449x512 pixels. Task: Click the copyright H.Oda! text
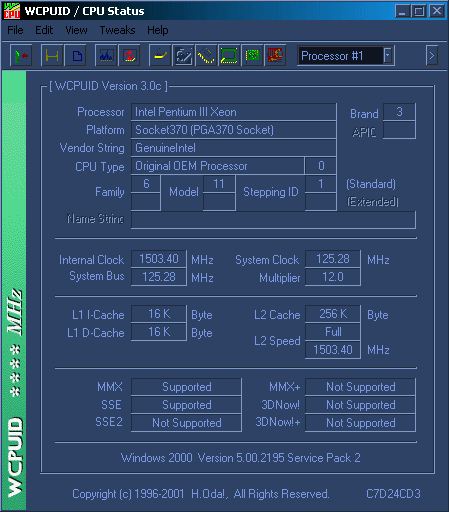coord(201,494)
